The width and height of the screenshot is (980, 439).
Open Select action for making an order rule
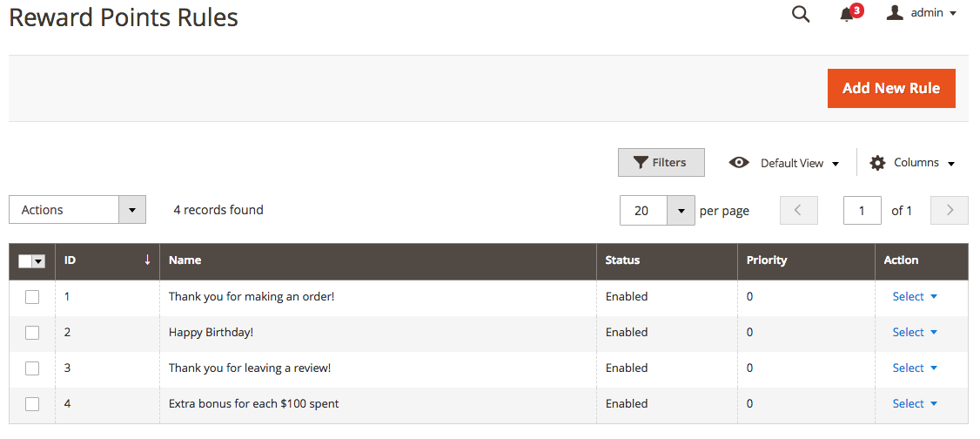pyautogui.click(x=915, y=296)
